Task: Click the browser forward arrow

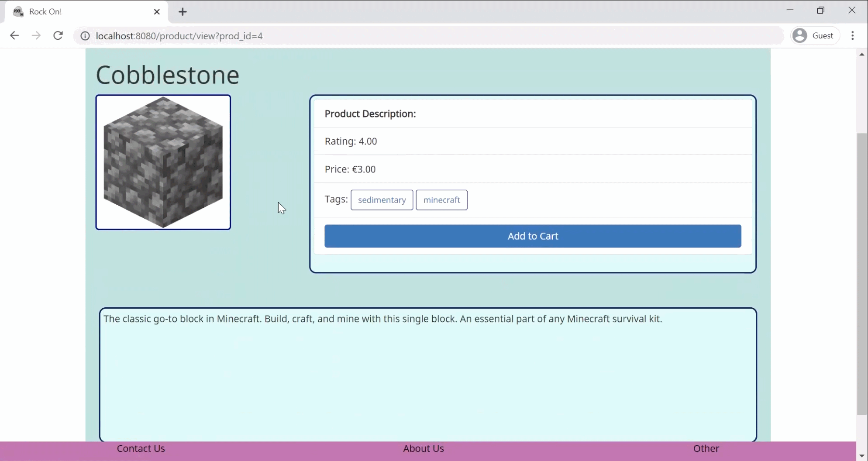Action: pos(36,36)
